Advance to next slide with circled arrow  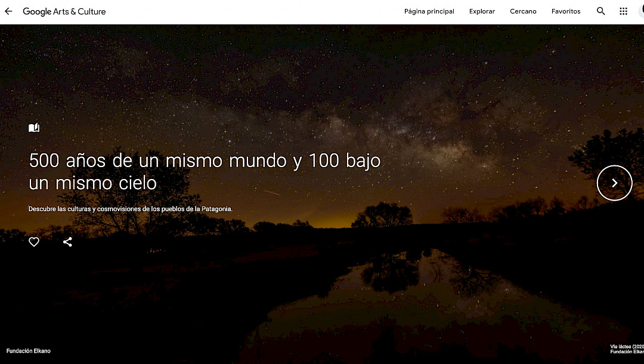[614, 183]
